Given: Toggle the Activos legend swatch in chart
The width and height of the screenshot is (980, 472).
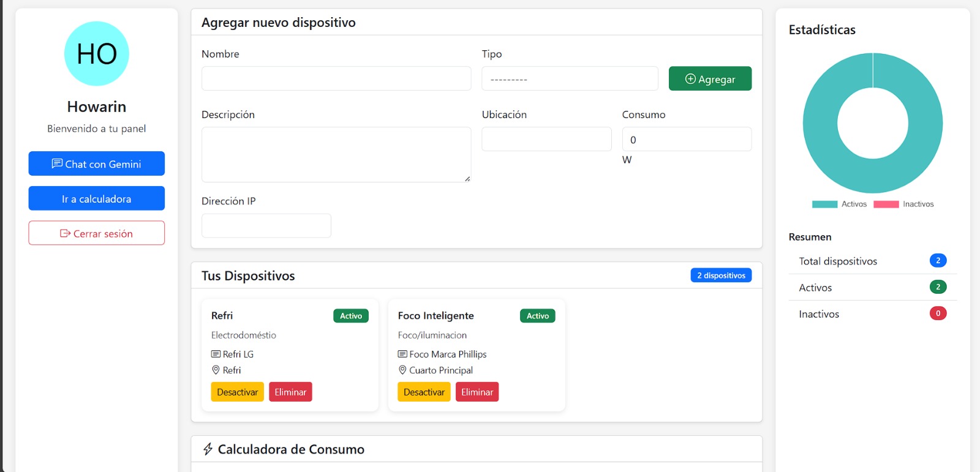Looking at the screenshot, I should point(824,204).
